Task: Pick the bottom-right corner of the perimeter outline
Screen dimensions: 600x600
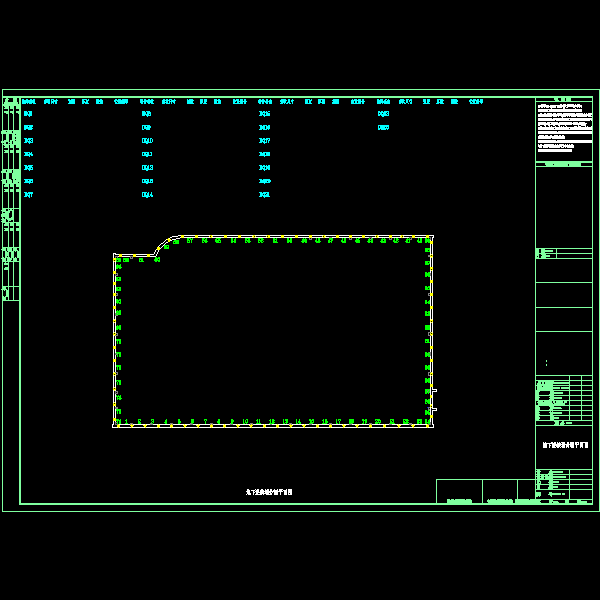Action: 431,426
